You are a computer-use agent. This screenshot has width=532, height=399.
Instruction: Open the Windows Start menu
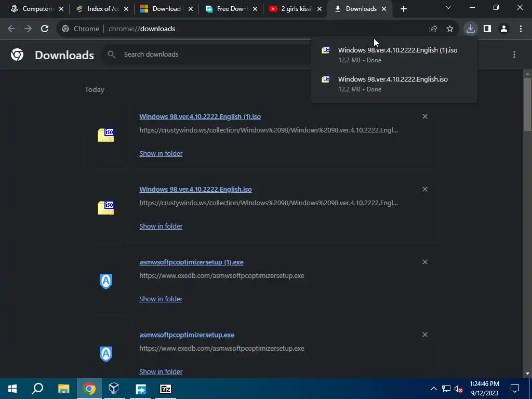(12, 389)
